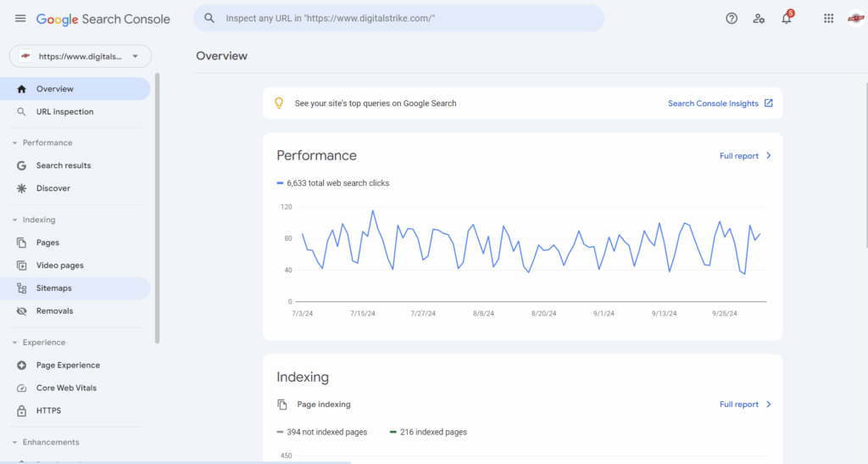Click the Page Experience plus-circle icon
The width and height of the screenshot is (868, 464).
coord(21,366)
